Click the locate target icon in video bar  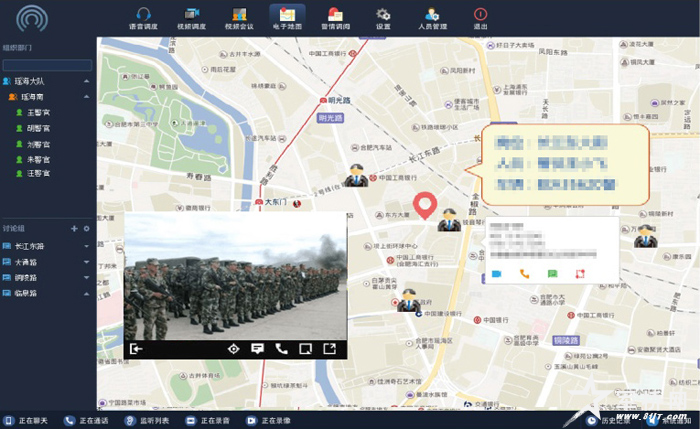[233, 349]
